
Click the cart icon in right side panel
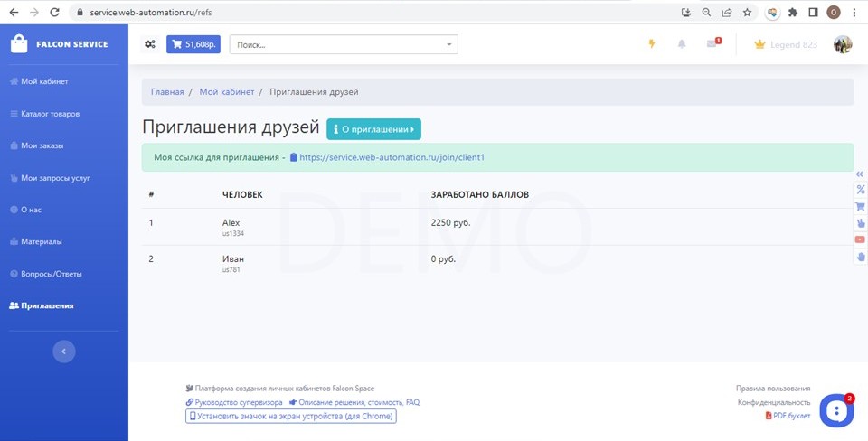click(860, 206)
